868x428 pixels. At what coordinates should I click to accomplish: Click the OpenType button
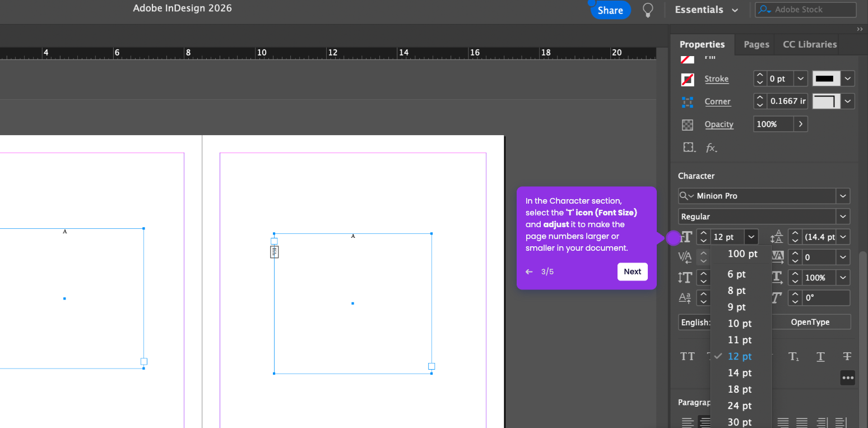pos(810,322)
